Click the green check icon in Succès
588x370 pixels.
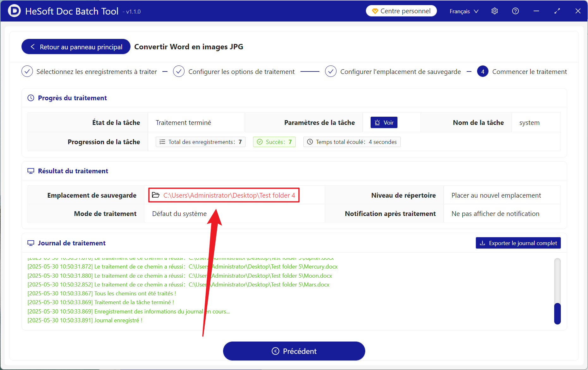pos(260,142)
